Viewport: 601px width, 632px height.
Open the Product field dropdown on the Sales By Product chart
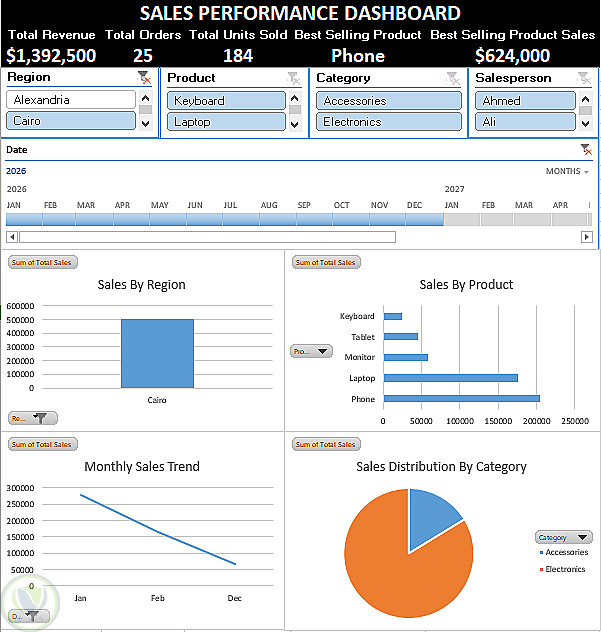(312, 351)
